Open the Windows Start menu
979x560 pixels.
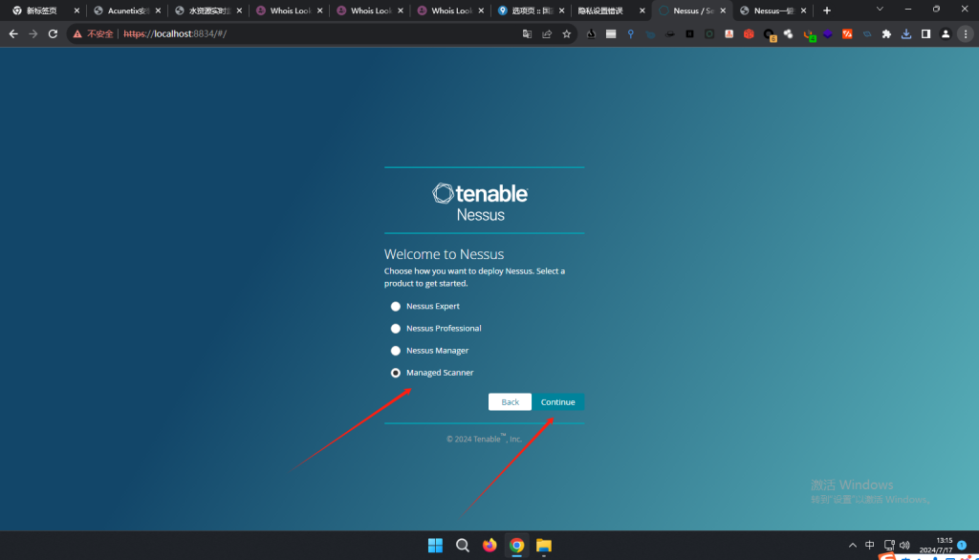pos(435,546)
